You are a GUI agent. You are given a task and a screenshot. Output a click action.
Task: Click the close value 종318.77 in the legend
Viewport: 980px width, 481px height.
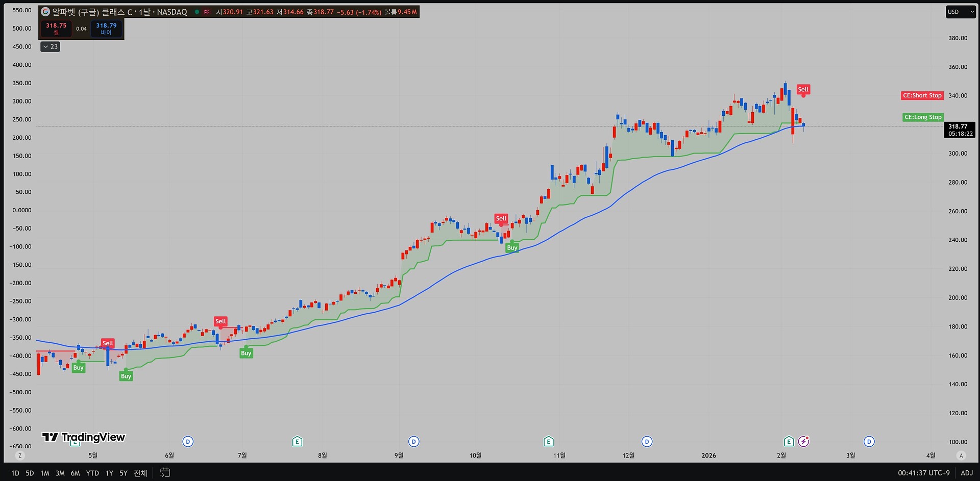click(x=320, y=12)
